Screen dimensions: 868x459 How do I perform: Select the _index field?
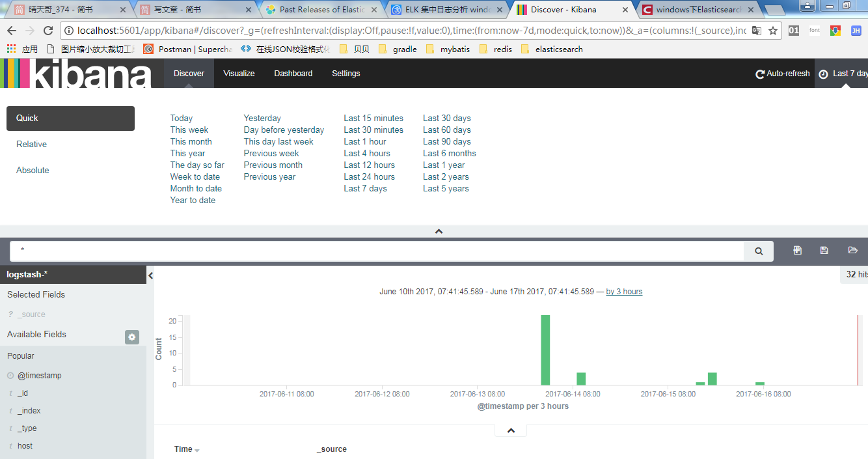[29, 411]
